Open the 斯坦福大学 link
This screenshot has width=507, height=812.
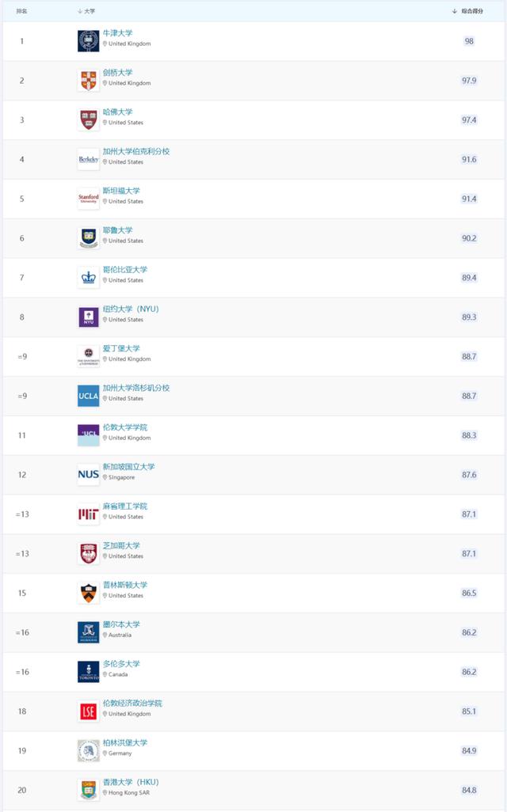click(x=121, y=191)
